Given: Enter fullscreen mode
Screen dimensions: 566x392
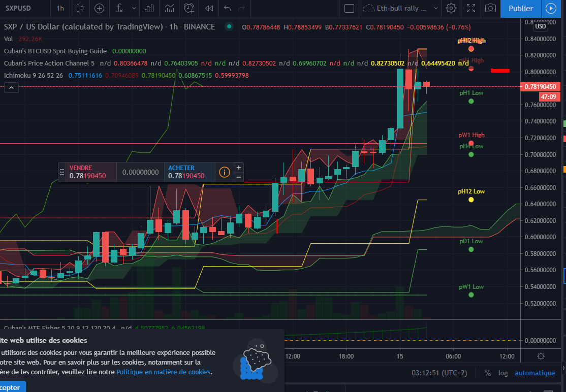Looking at the screenshot, I should 471,8.
